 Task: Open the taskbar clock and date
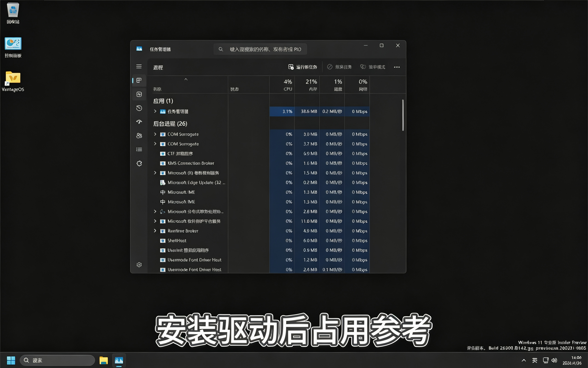(572, 360)
